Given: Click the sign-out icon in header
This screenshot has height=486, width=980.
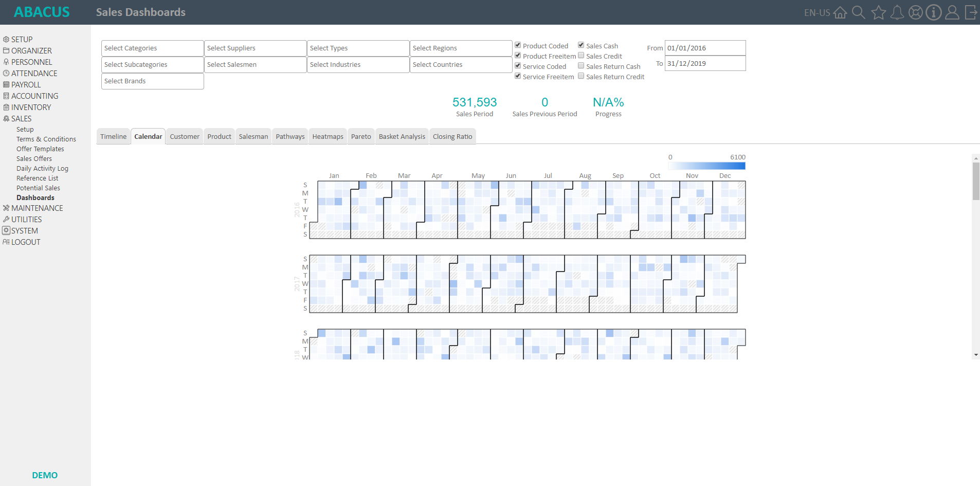Looking at the screenshot, I should 971,12.
